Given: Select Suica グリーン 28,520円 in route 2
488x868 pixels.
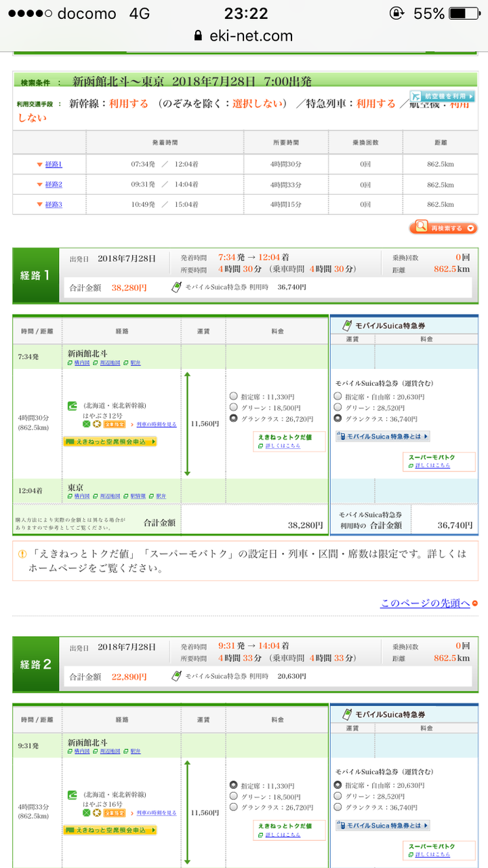Looking at the screenshot, I should (338, 796).
